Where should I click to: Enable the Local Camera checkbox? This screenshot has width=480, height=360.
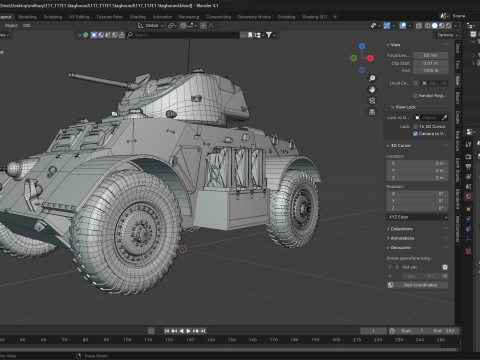[415, 83]
